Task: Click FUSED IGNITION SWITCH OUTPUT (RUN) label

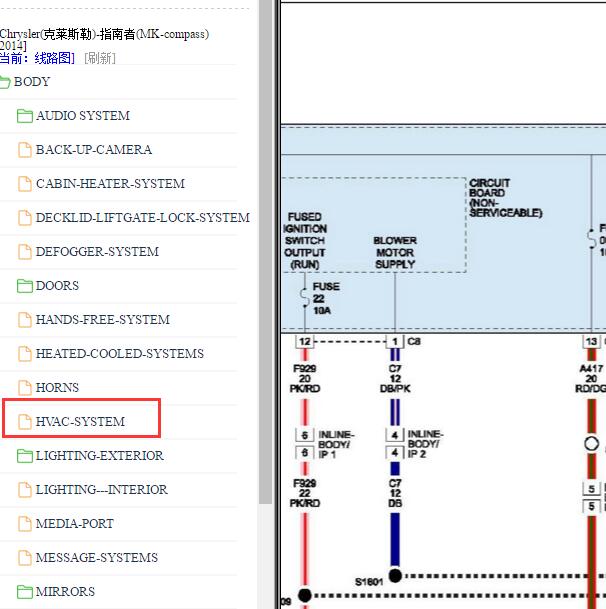Action: pos(305,240)
